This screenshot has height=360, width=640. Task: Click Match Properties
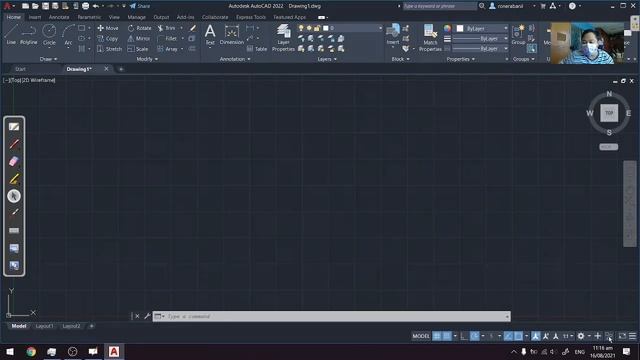[430, 38]
